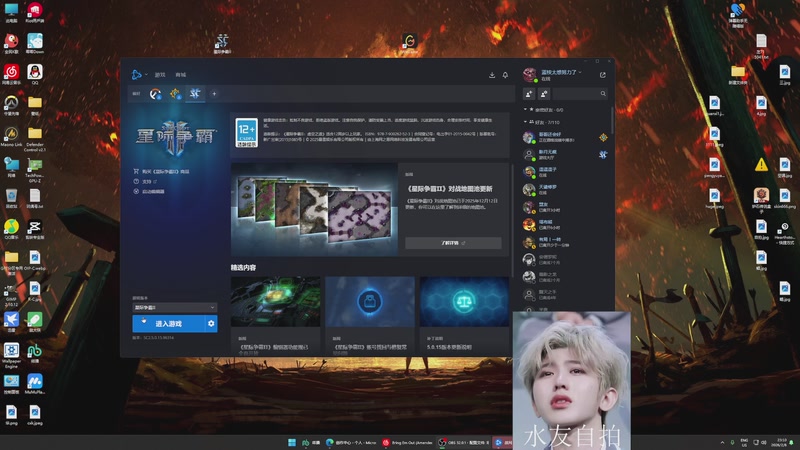Click the Windows Start button
Image resolution: width=800 pixels, height=450 pixels.
292,442
